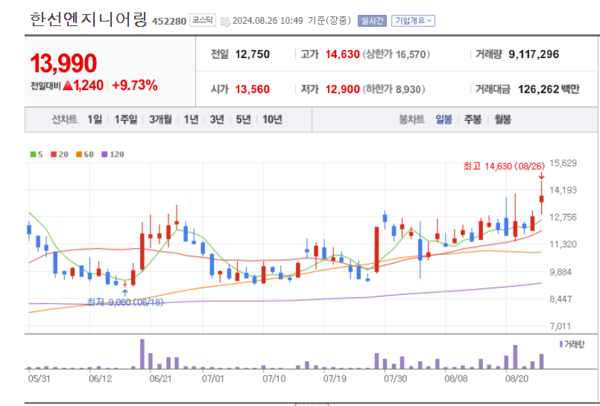The height and width of the screenshot is (406, 600).
Task: Click the 15,629 price axis label
Action: click(x=563, y=163)
